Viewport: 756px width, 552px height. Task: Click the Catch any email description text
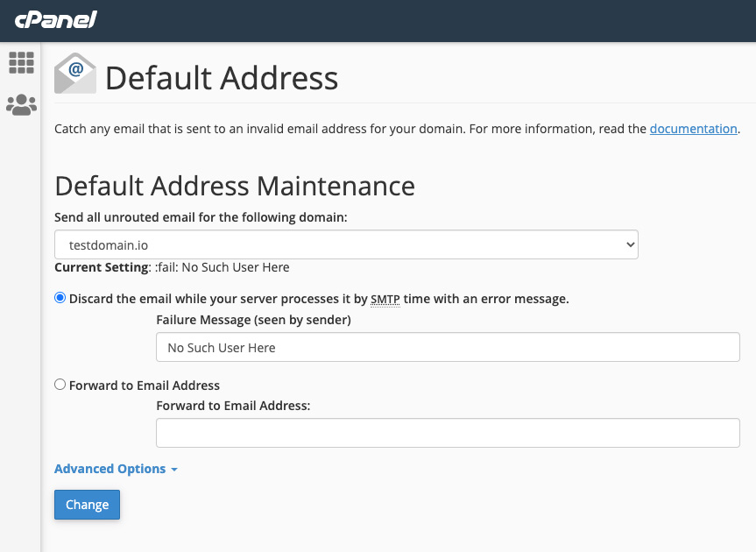coord(350,129)
